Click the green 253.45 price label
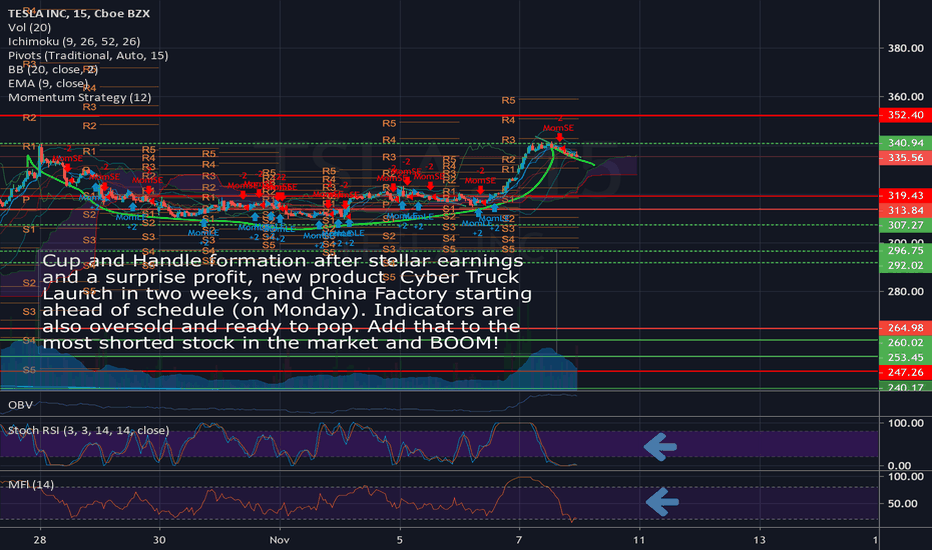 click(905, 357)
